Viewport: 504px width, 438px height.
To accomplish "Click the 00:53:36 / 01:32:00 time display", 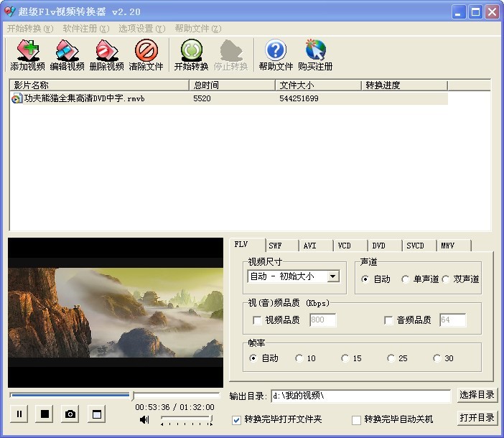I will pyautogui.click(x=174, y=407).
